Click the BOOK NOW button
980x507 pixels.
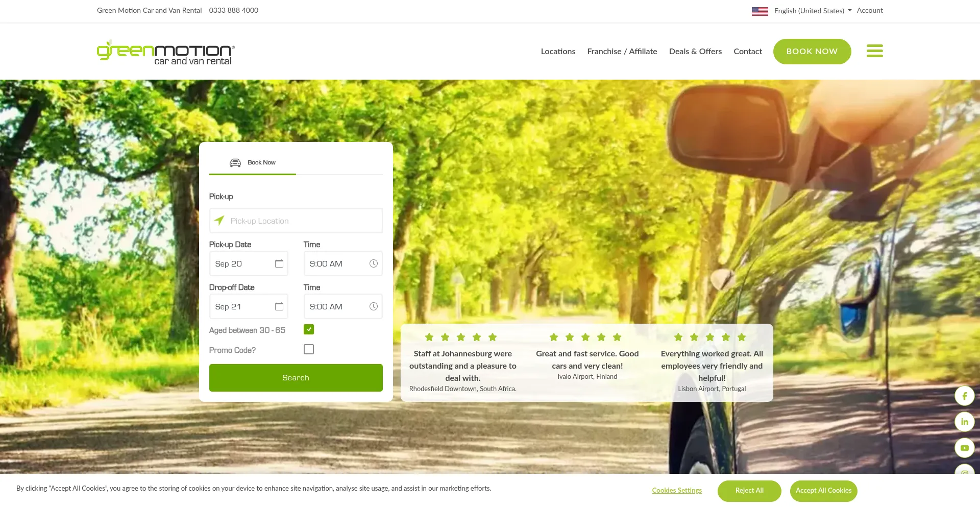pos(812,52)
